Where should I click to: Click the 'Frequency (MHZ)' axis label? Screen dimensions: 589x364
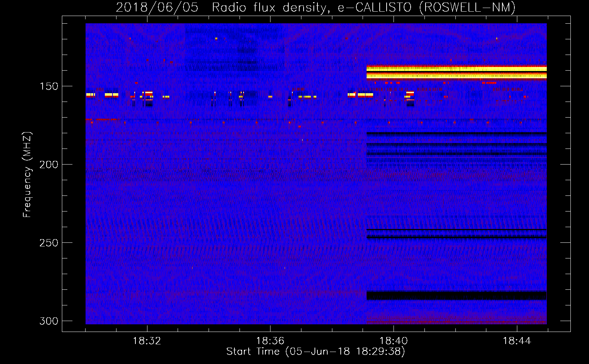(27, 175)
